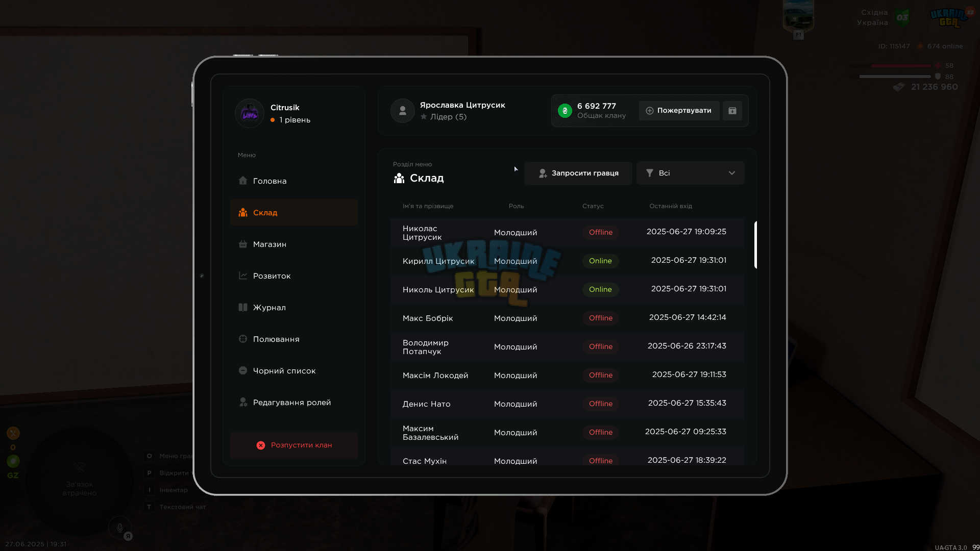Click Запросити гравця invite button
This screenshot has width=980, height=551.
coord(578,173)
